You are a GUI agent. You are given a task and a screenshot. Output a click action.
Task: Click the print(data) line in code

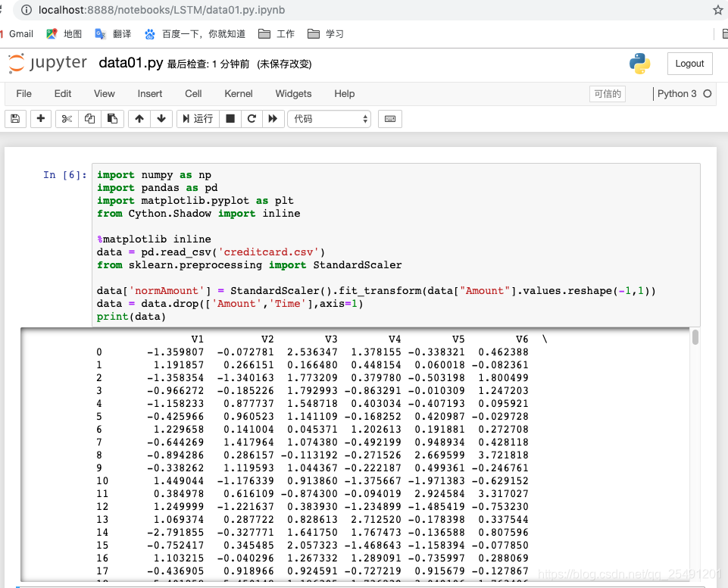131,317
